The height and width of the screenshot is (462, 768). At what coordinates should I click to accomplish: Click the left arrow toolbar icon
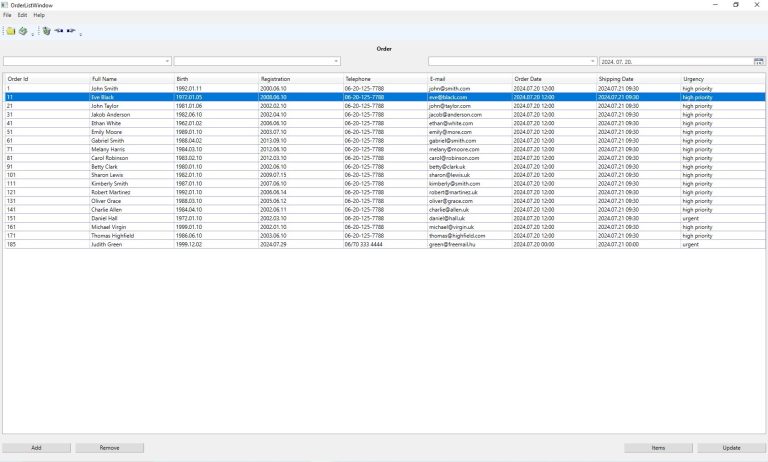pos(59,31)
